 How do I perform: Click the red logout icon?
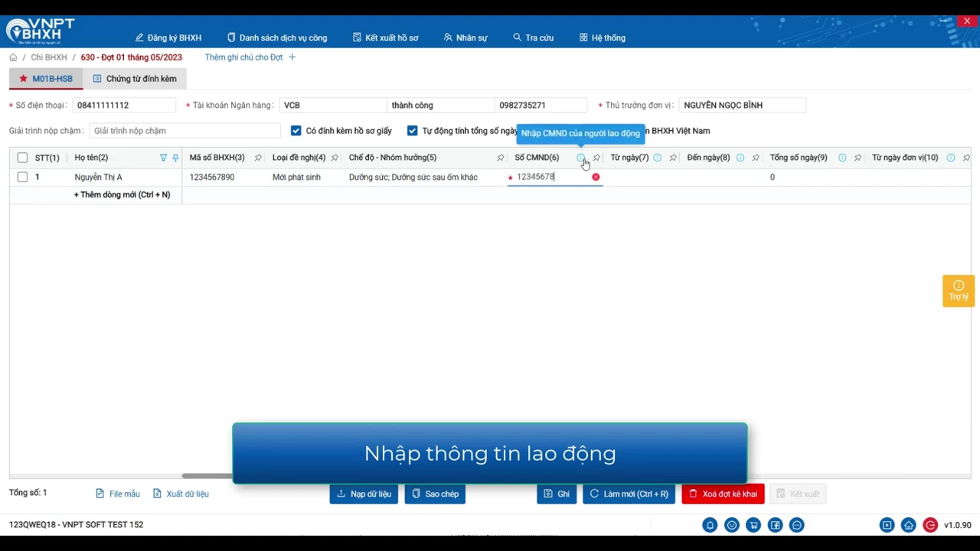pyautogui.click(x=930, y=525)
